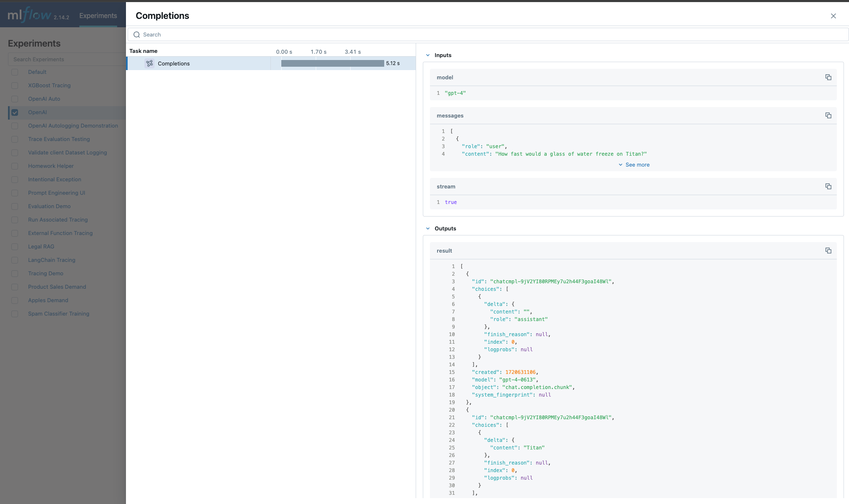Click the "chat.completion.chunk" object value
This screenshot has height=504, width=849.
pyautogui.click(x=537, y=387)
